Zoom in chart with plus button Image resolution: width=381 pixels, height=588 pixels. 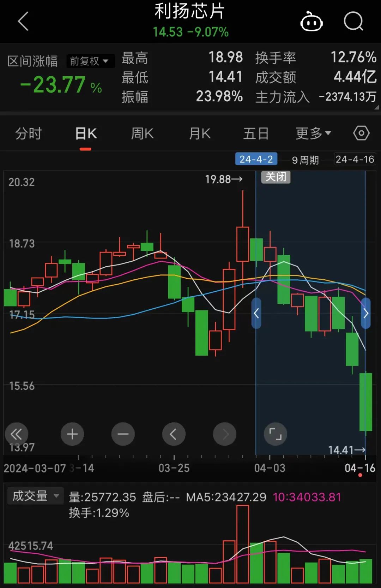point(72,434)
